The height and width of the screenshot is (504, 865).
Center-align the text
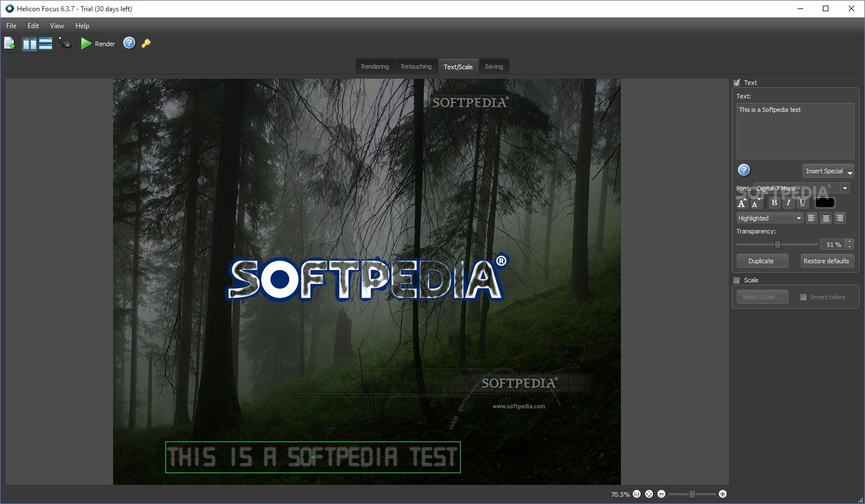pos(826,218)
